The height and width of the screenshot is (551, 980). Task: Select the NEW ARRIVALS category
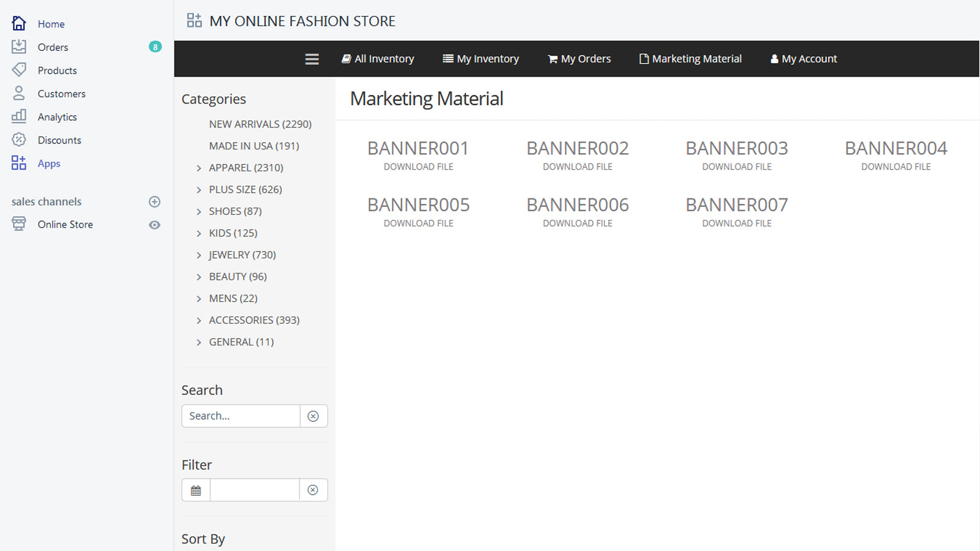(x=260, y=124)
